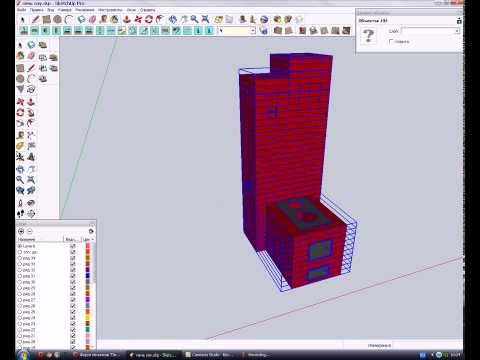Switch to Front view (red house icon)
This screenshot has height=360, width=480.
(x=302, y=31)
